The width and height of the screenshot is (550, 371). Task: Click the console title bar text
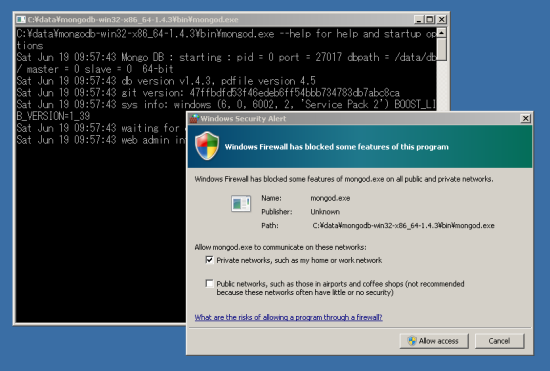(x=133, y=20)
